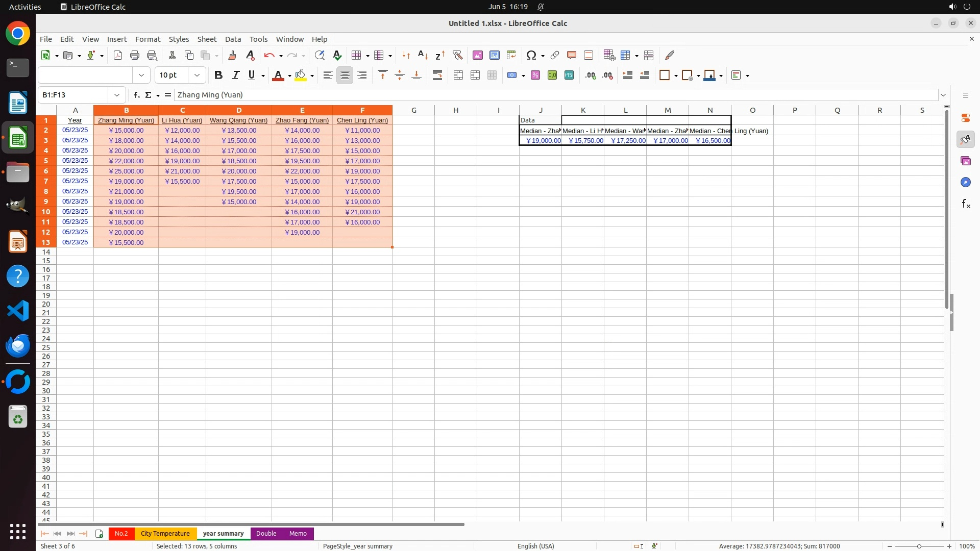
Task: Click the Sort Ascending toolbar icon
Action: (423, 55)
